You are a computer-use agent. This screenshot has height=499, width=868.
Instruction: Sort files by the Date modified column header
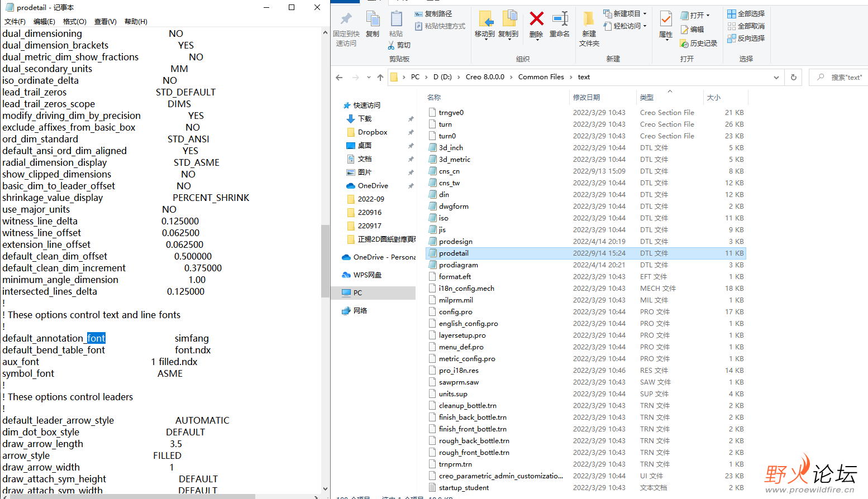pos(586,97)
